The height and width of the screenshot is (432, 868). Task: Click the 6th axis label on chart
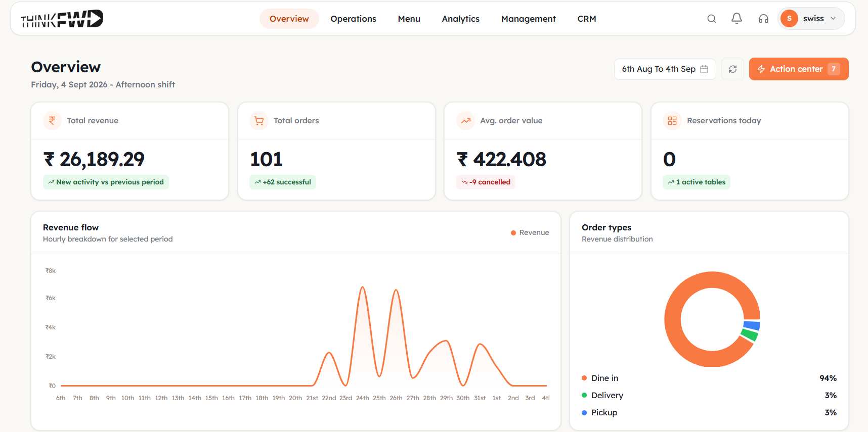point(61,398)
